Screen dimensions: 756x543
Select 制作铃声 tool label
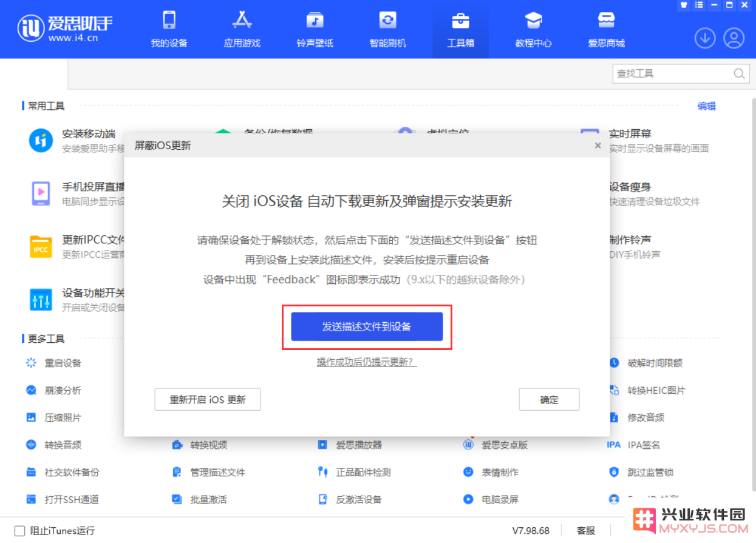pos(630,240)
